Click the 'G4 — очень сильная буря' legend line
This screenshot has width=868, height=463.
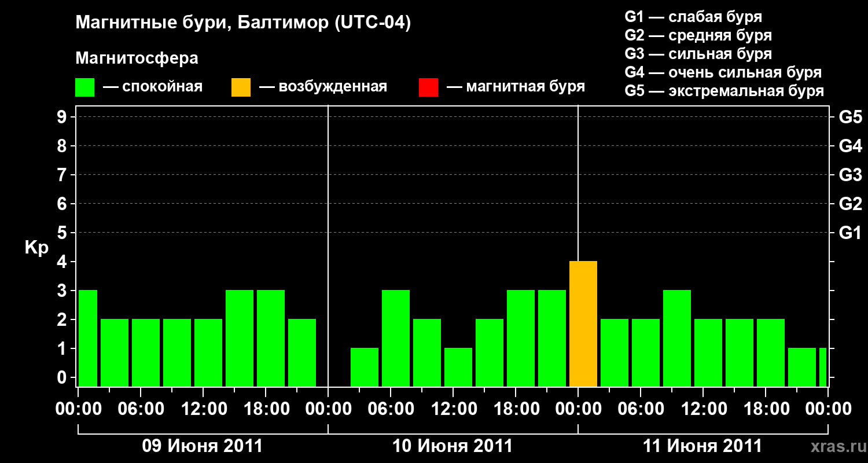pyautogui.click(x=723, y=72)
